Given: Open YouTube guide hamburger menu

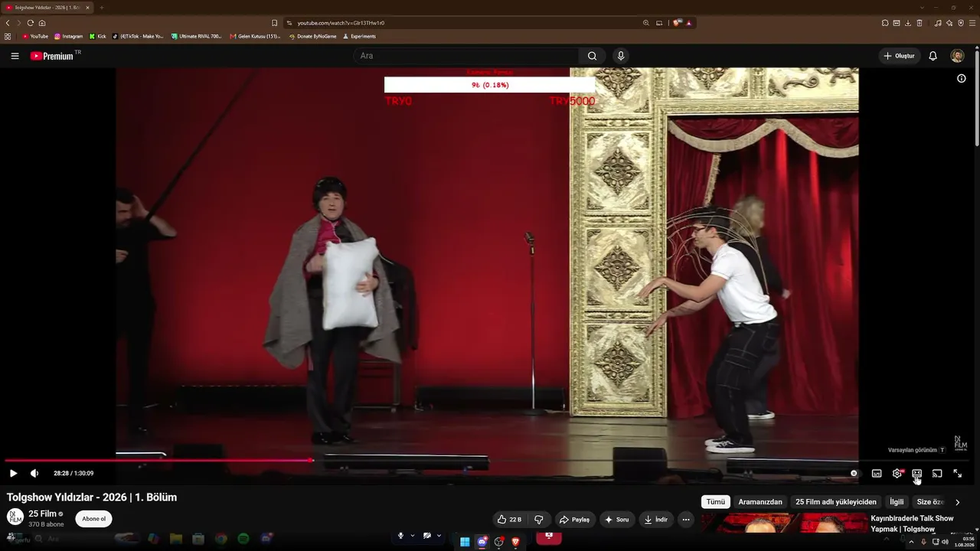Looking at the screenshot, I should [15, 56].
